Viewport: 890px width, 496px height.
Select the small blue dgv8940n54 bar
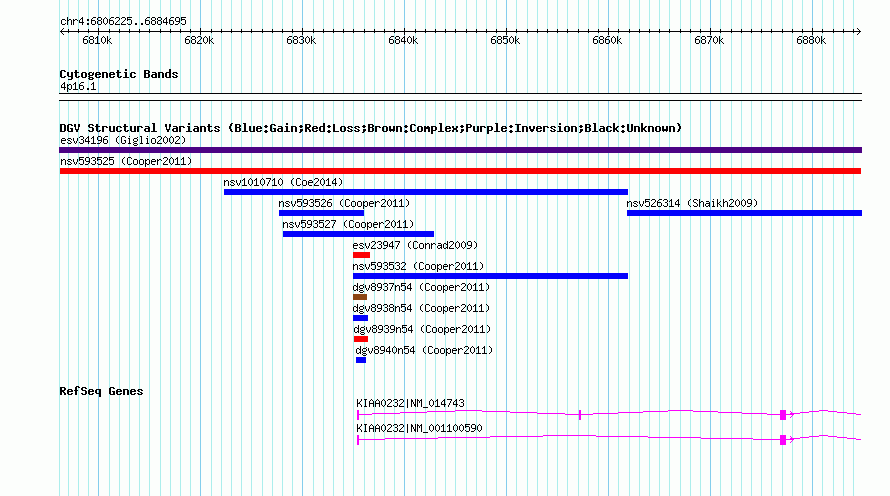click(361, 360)
